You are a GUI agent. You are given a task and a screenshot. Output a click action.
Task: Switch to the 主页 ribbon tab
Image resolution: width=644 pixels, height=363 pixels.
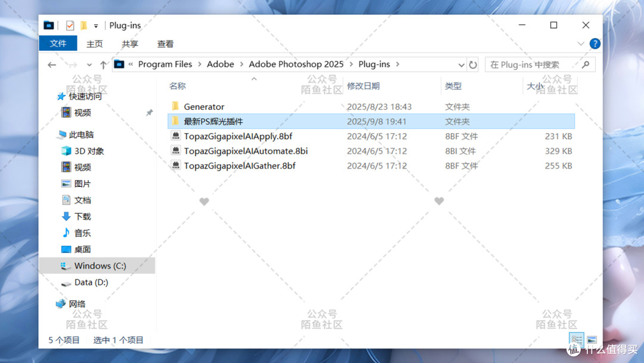tap(94, 44)
